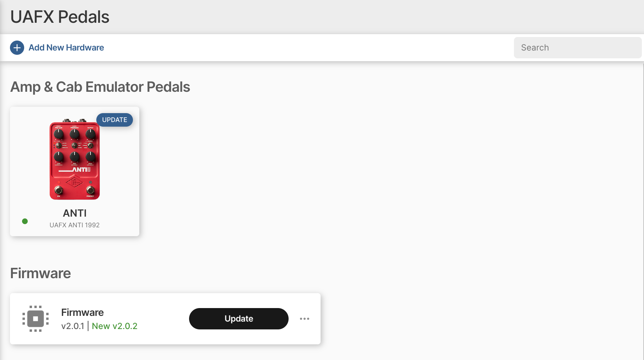644x360 pixels.
Task: Click the AMP toggle switch on the pedal image
Action: (74, 145)
